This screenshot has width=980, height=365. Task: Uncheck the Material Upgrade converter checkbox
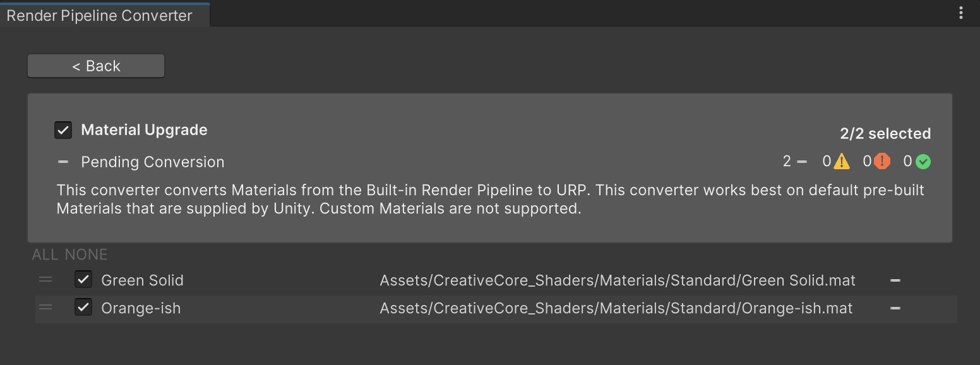(63, 130)
